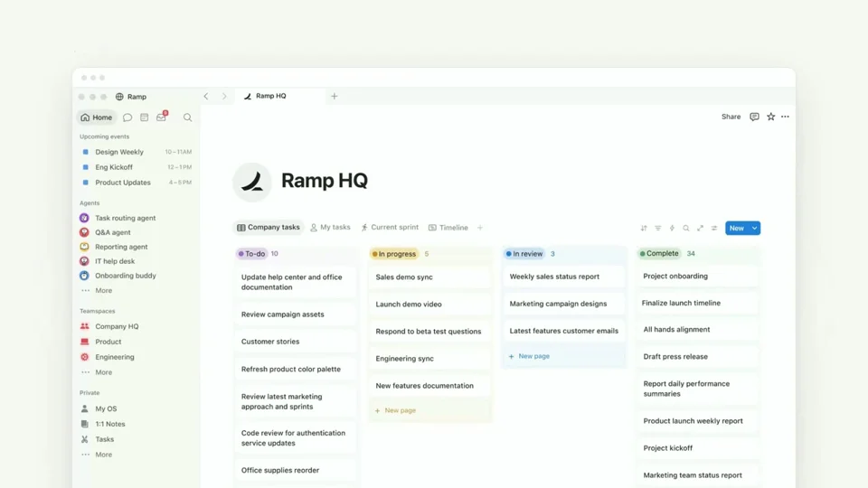Open the calendar page icon in sidebar header

pyautogui.click(x=144, y=117)
